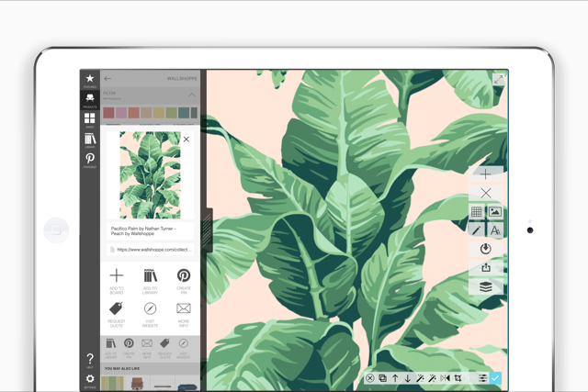Select the pink filter color swatch
588x392 pixels.
[x=121, y=113]
